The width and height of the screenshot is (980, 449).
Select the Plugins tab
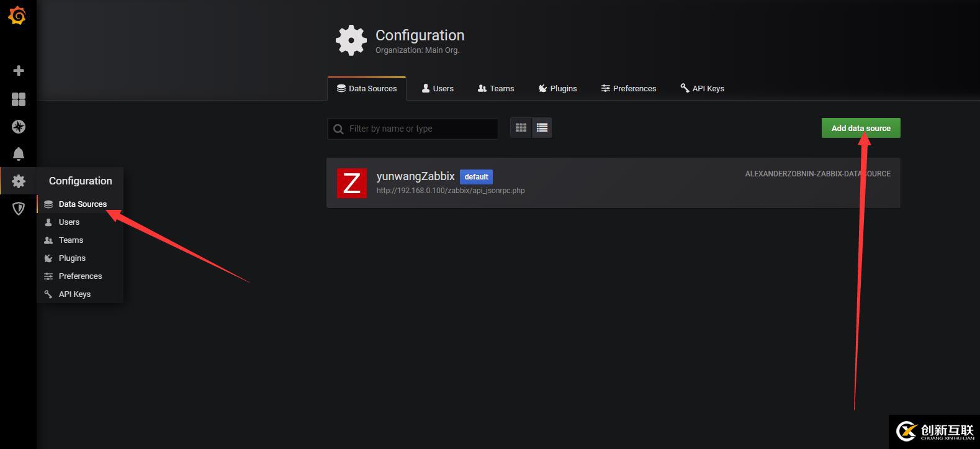[557, 88]
